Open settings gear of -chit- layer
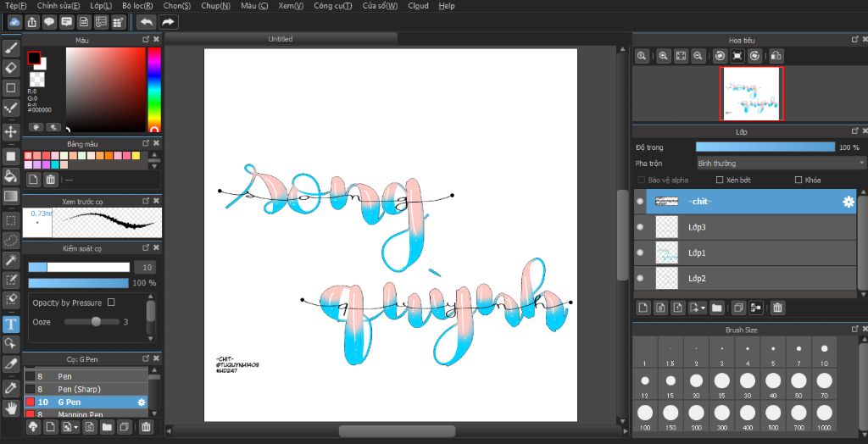The image size is (868, 444). click(848, 202)
